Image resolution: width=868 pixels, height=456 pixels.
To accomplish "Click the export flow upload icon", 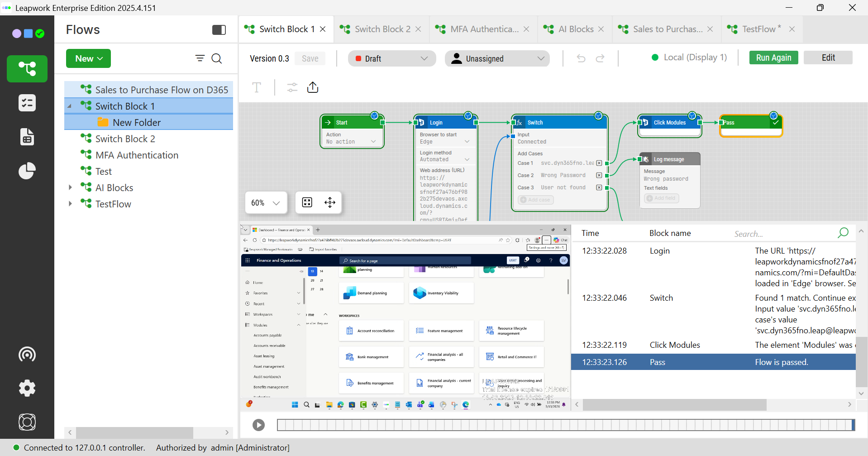I will pos(313,87).
